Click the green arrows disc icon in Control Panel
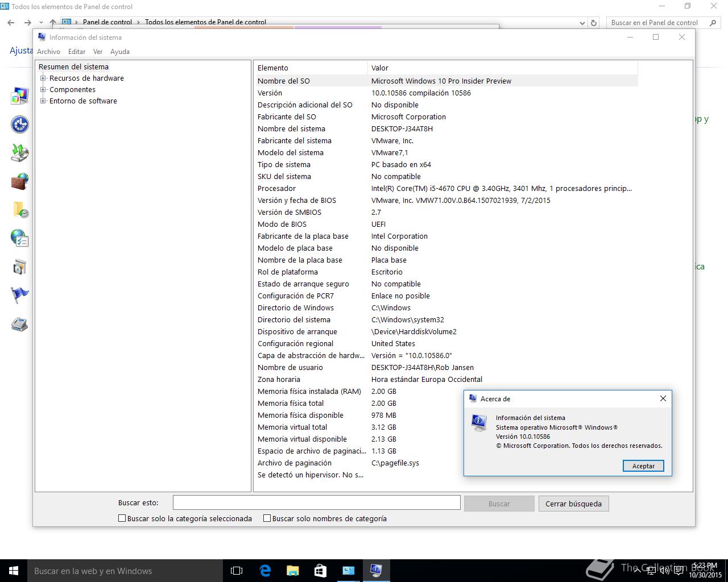Viewport: 728px width, 582px height. point(19,153)
